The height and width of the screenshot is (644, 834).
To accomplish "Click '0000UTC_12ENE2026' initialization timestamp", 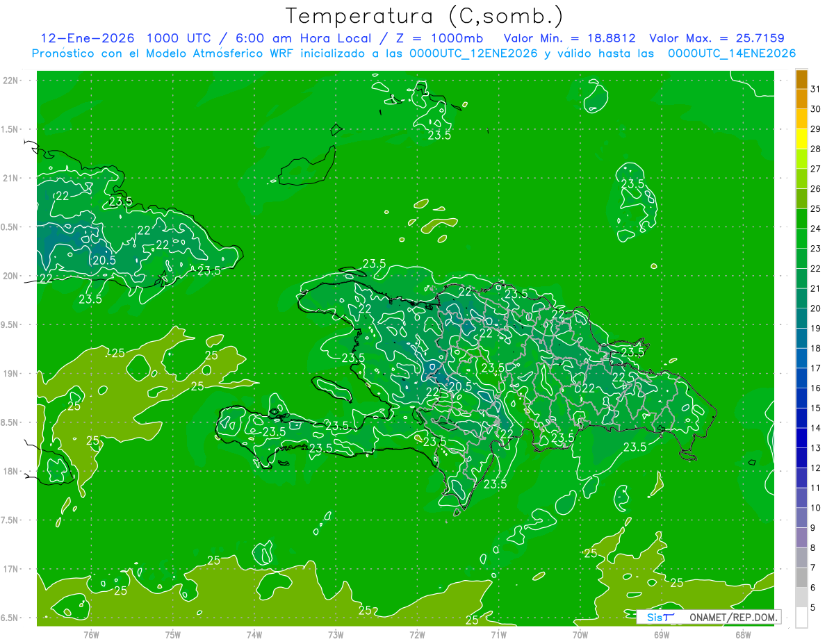I will coord(473,53).
